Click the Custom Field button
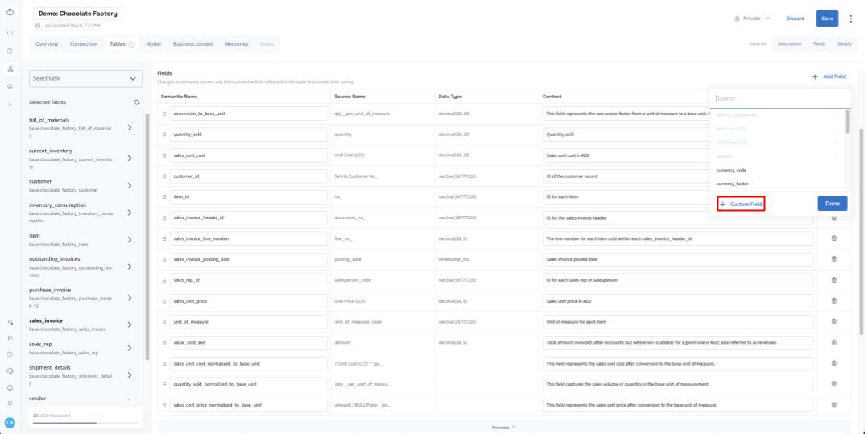This screenshot has width=868, height=434. (741, 204)
